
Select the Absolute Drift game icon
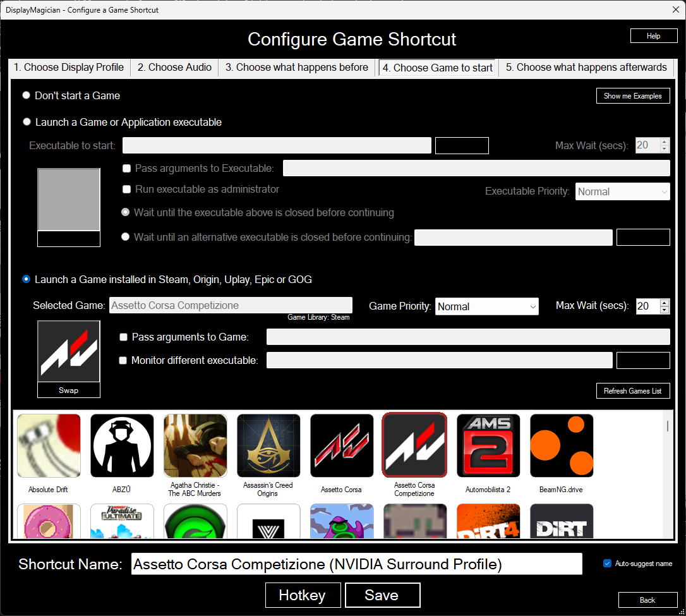point(49,445)
